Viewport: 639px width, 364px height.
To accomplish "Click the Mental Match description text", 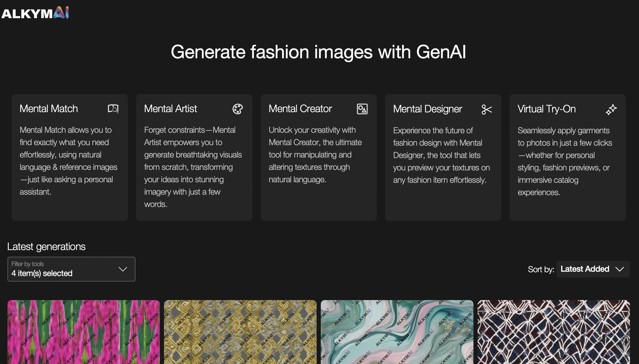I will [x=69, y=161].
